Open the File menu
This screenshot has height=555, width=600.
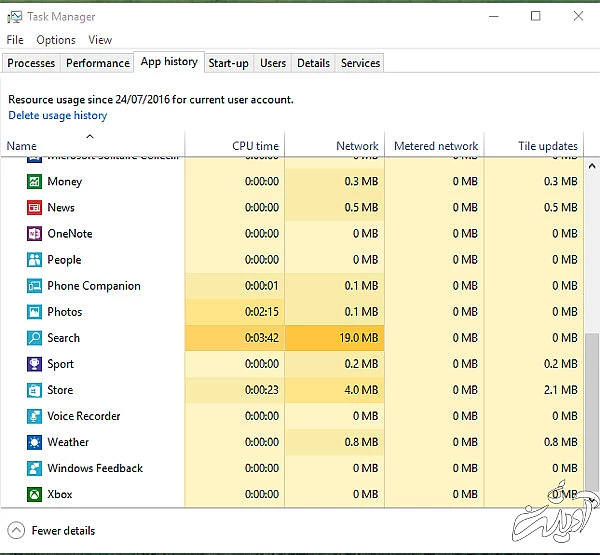click(15, 40)
